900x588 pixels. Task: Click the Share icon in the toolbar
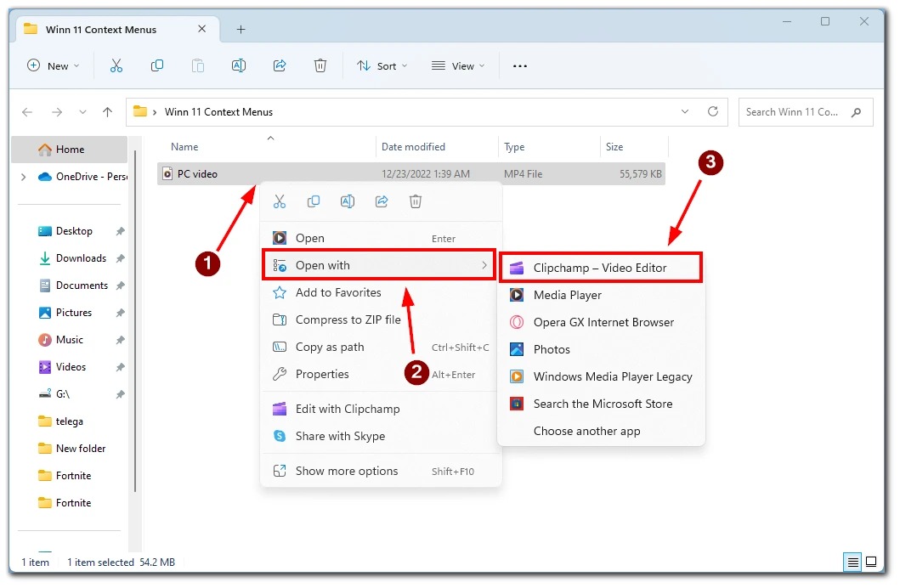[x=280, y=66]
